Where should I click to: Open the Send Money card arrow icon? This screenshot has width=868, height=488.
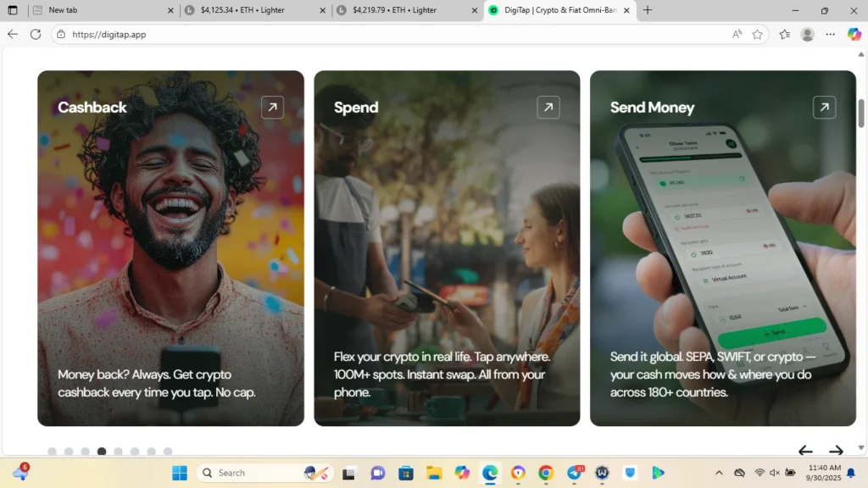(x=824, y=108)
